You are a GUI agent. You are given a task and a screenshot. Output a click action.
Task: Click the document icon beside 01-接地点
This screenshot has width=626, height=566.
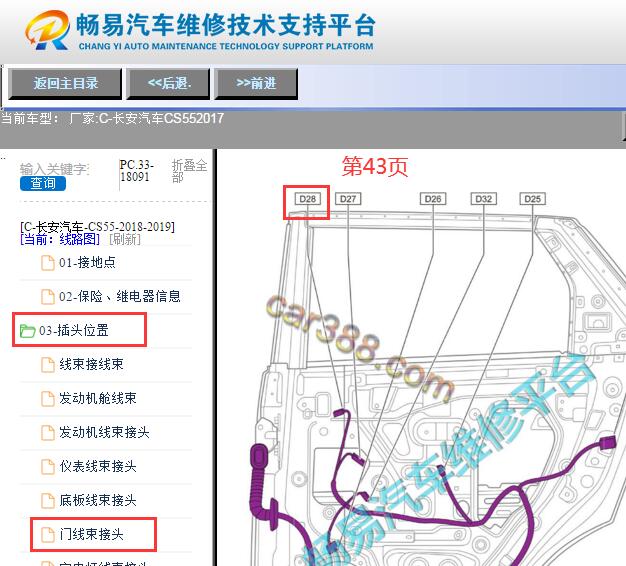(x=48, y=263)
